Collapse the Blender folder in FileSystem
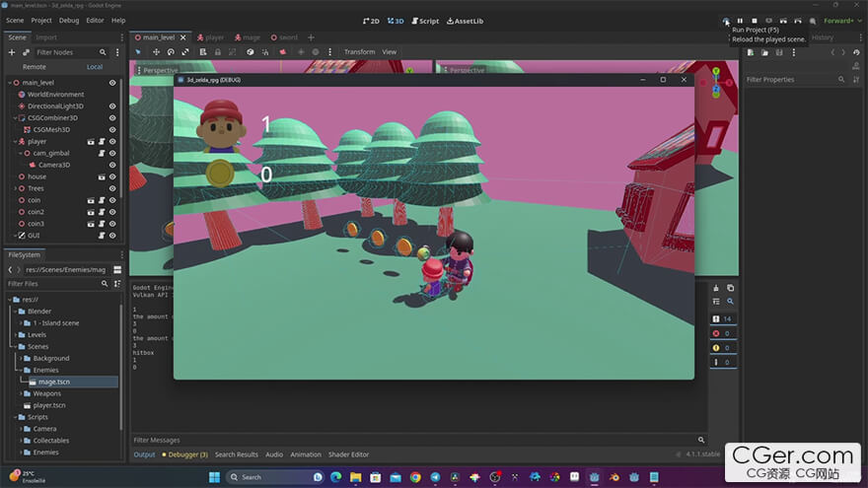 pyautogui.click(x=15, y=312)
